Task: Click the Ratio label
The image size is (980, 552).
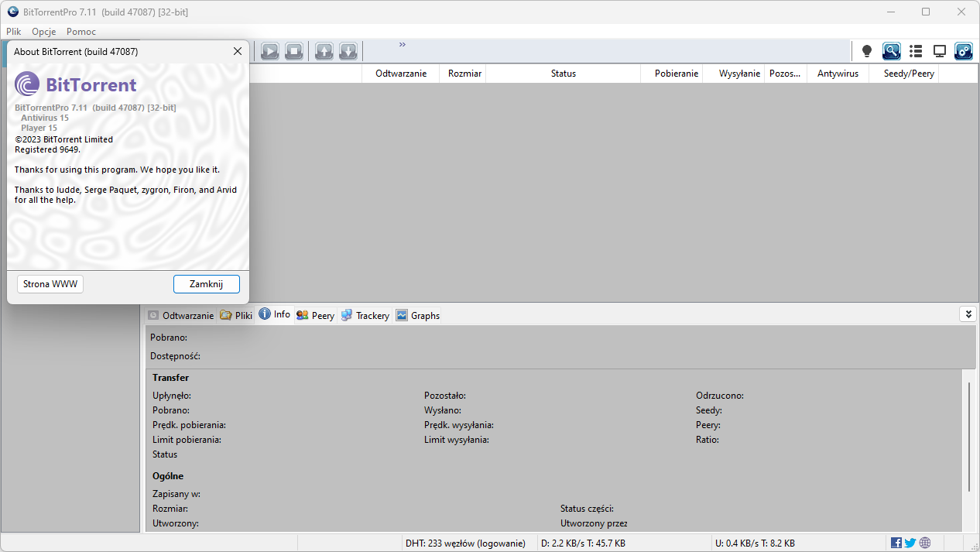Action: [708, 440]
